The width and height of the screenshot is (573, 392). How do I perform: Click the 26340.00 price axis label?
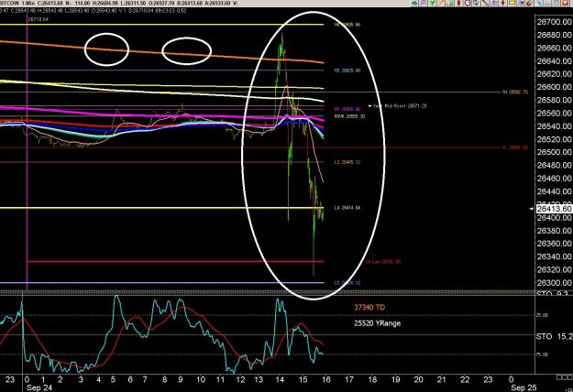pos(554,256)
